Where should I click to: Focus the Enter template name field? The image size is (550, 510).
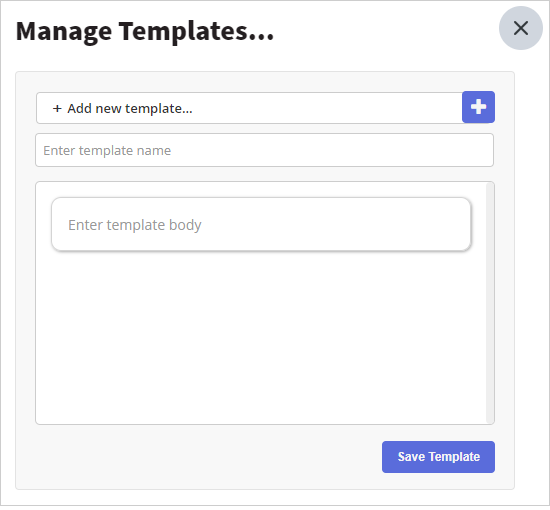point(264,150)
